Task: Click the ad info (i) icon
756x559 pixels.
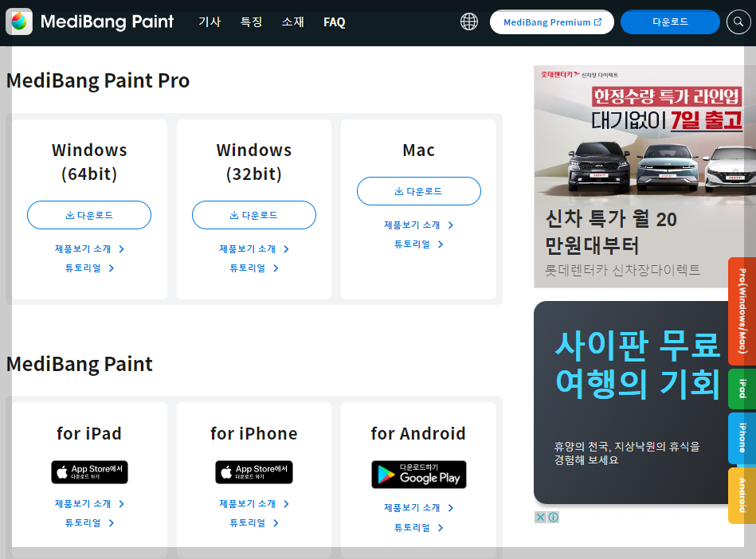Action: [554, 517]
